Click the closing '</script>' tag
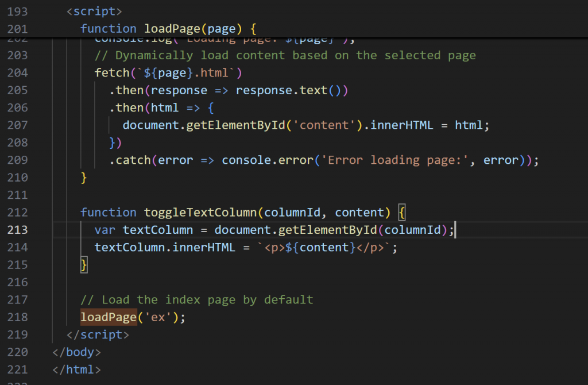Image resolution: width=588 pixels, height=385 pixels. click(98, 334)
